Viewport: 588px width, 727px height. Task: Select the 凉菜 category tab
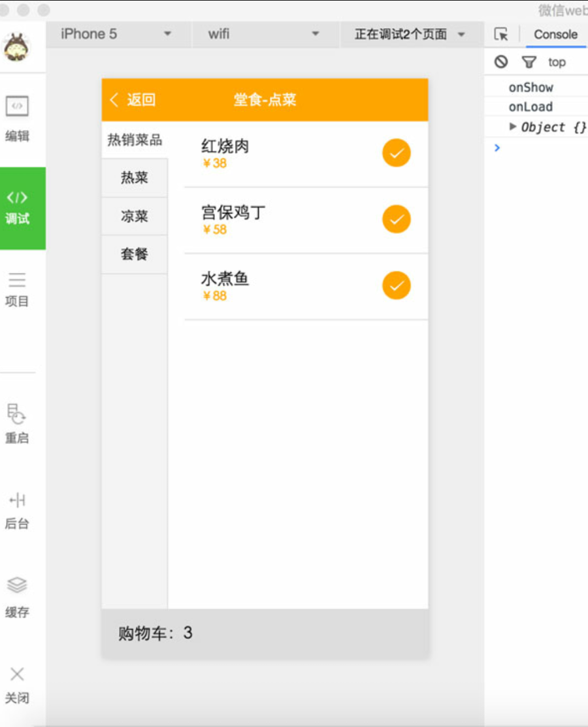pyautogui.click(x=134, y=216)
